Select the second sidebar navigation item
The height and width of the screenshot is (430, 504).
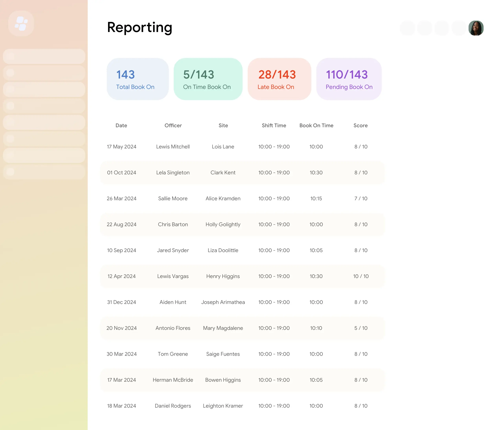(44, 73)
